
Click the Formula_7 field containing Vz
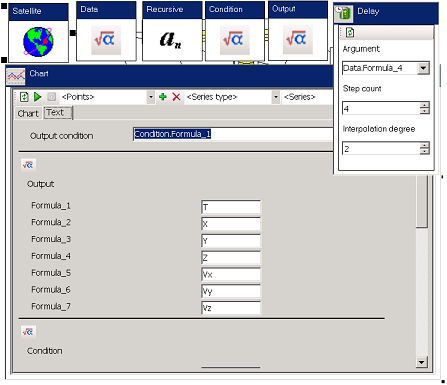(x=231, y=308)
